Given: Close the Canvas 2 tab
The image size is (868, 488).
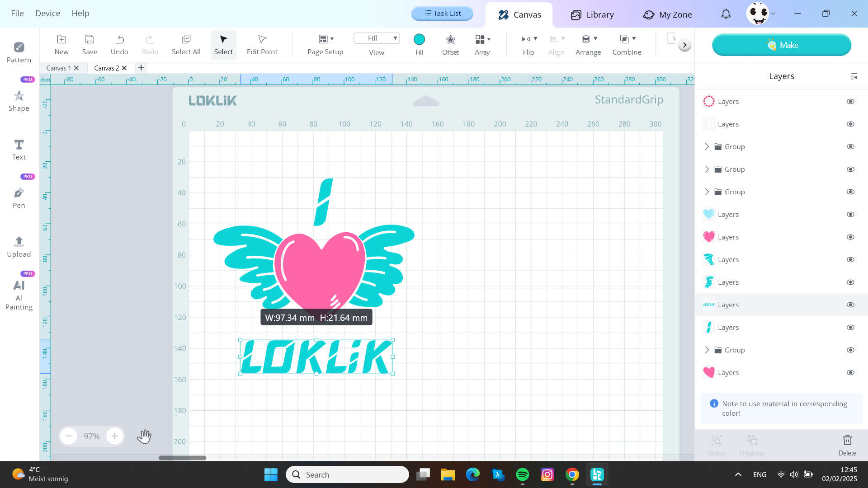Looking at the screenshot, I should coord(124,68).
